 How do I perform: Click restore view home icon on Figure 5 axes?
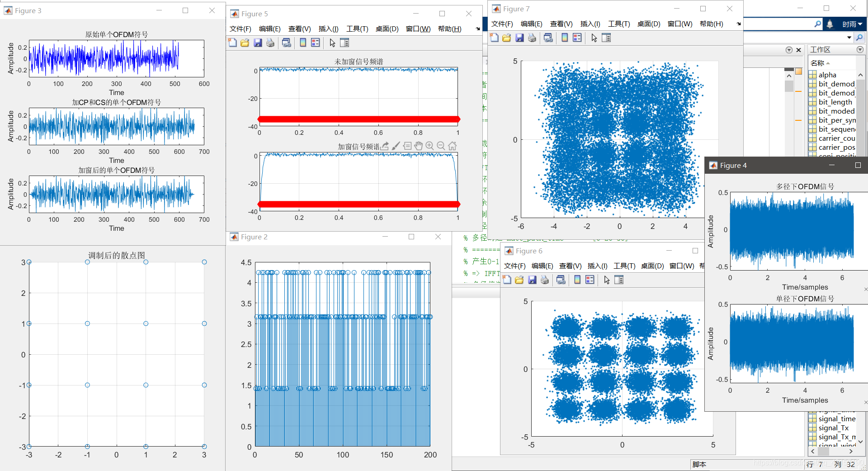click(x=452, y=146)
